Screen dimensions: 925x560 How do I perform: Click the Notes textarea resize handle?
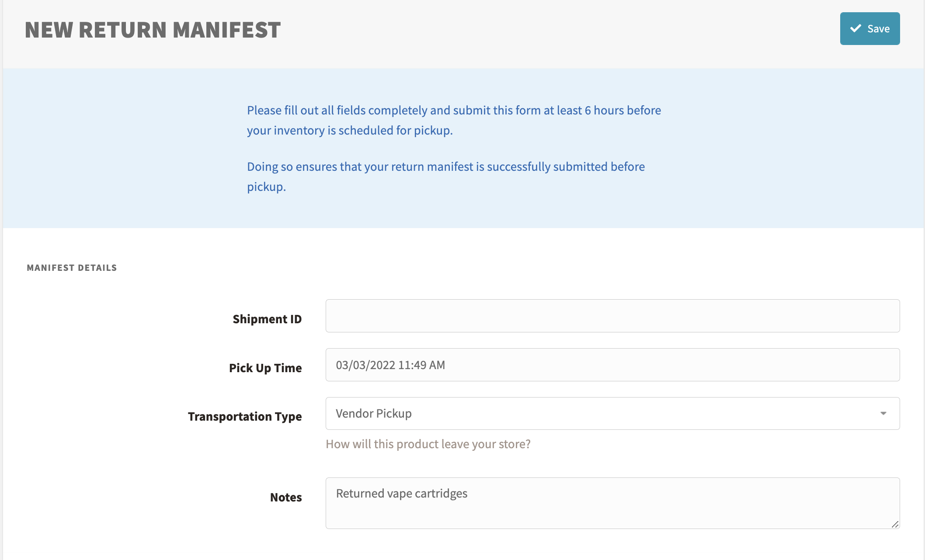pyautogui.click(x=895, y=524)
